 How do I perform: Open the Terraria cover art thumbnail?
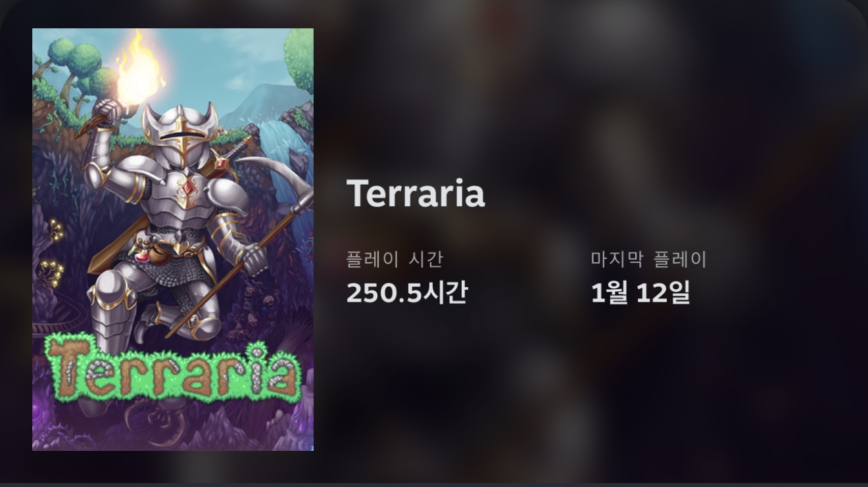(173, 239)
